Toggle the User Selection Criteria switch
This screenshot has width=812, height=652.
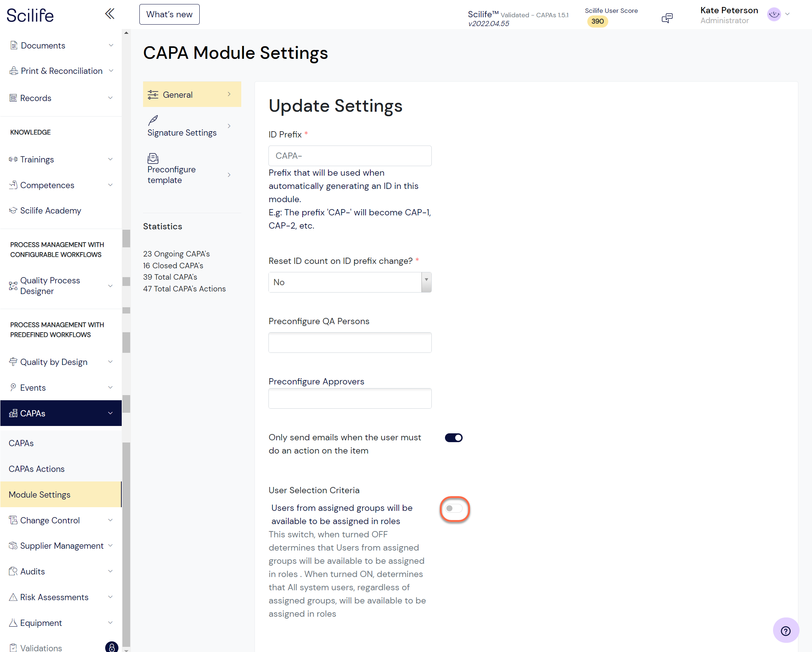[454, 509]
